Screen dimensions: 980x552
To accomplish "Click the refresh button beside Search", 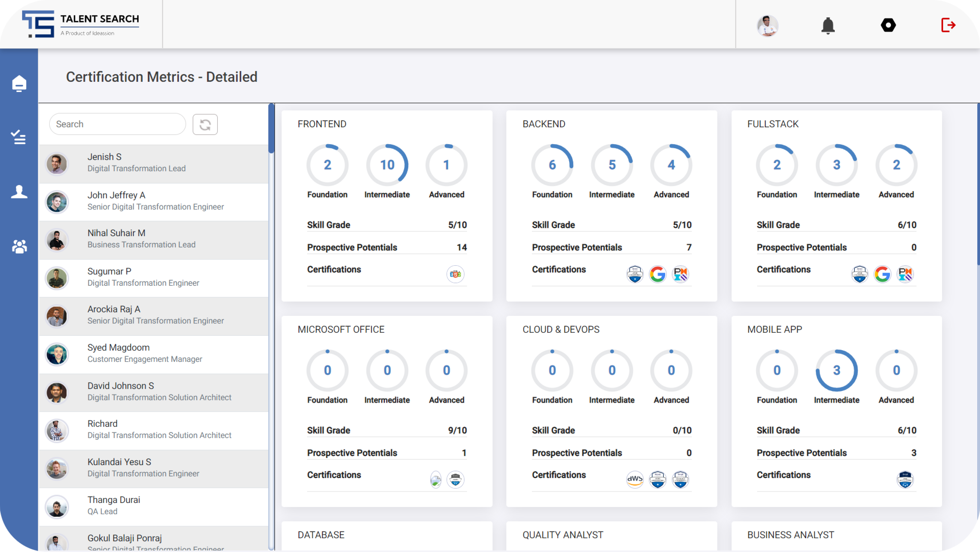I will [205, 124].
